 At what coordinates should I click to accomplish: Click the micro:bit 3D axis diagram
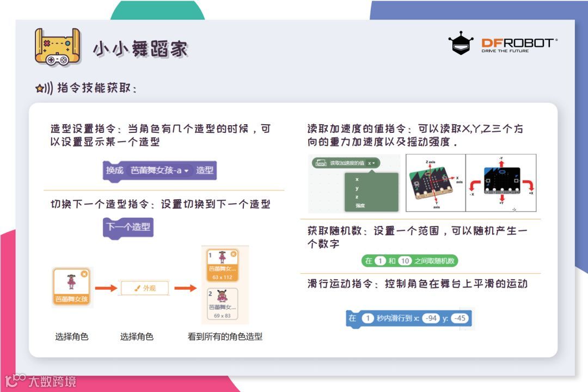[436, 183]
